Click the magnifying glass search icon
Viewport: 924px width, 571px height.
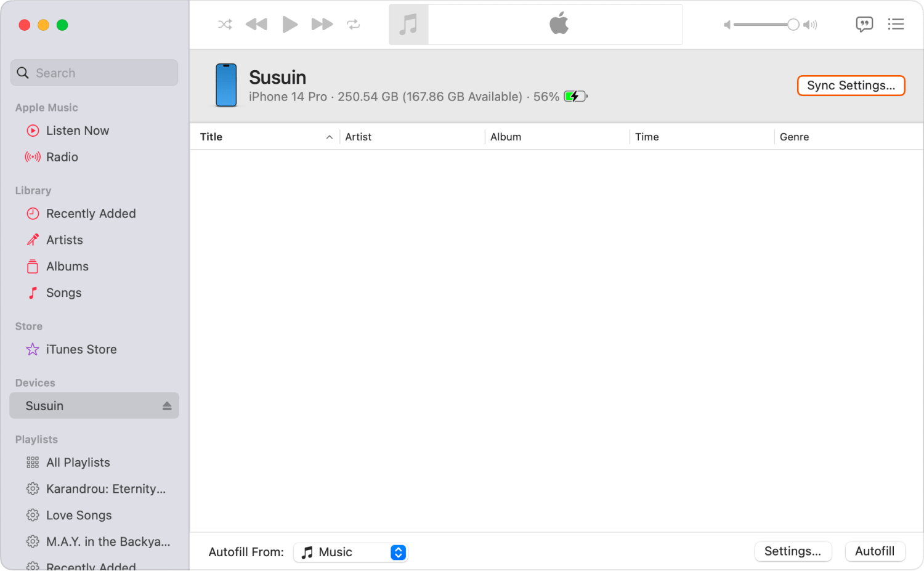click(23, 73)
